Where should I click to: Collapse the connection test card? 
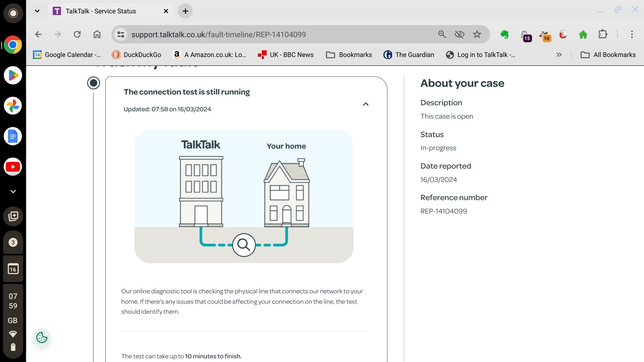pyautogui.click(x=366, y=104)
